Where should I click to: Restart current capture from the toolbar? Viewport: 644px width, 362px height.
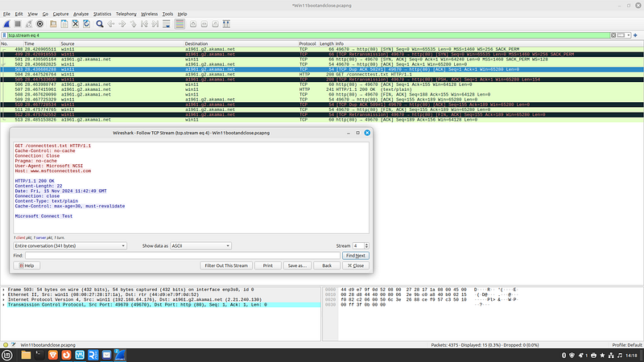pyautogui.click(x=29, y=24)
